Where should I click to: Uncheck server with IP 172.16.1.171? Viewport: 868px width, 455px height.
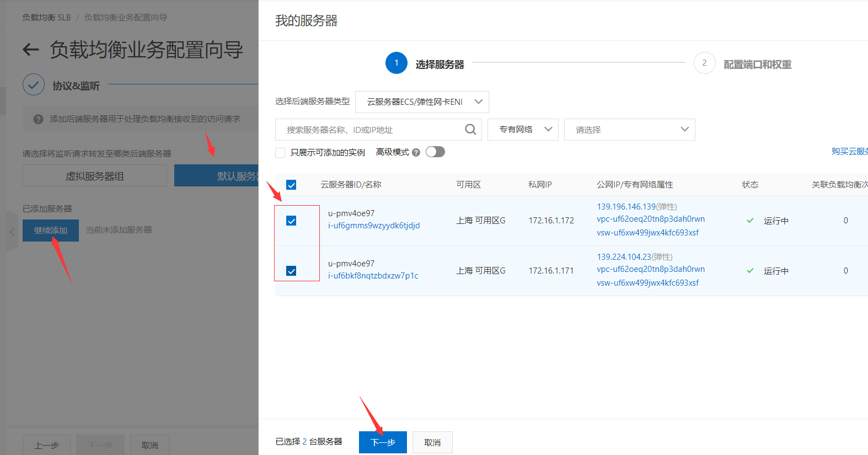(291, 271)
